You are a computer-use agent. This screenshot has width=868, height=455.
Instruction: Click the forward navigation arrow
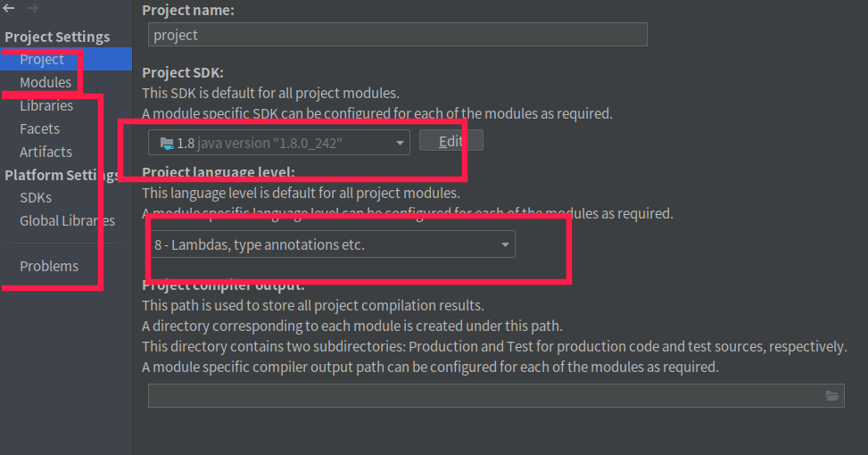tap(32, 8)
